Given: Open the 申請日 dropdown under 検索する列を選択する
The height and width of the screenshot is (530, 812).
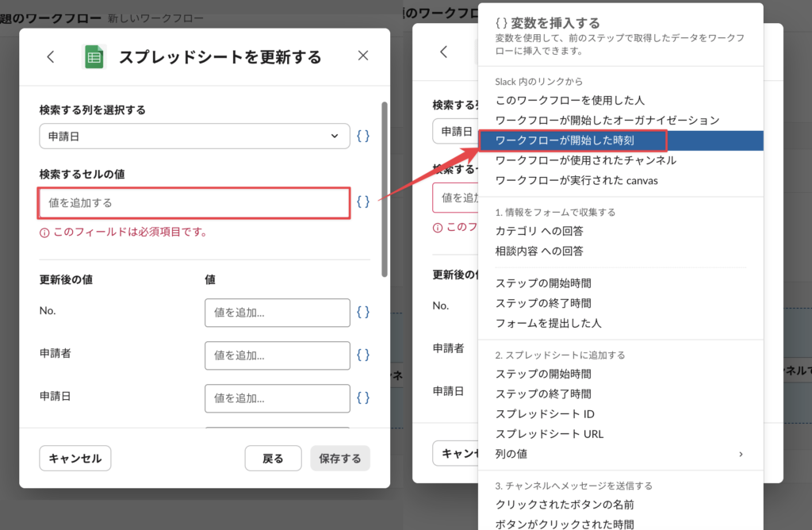Looking at the screenshot, I should pos(194,136).
